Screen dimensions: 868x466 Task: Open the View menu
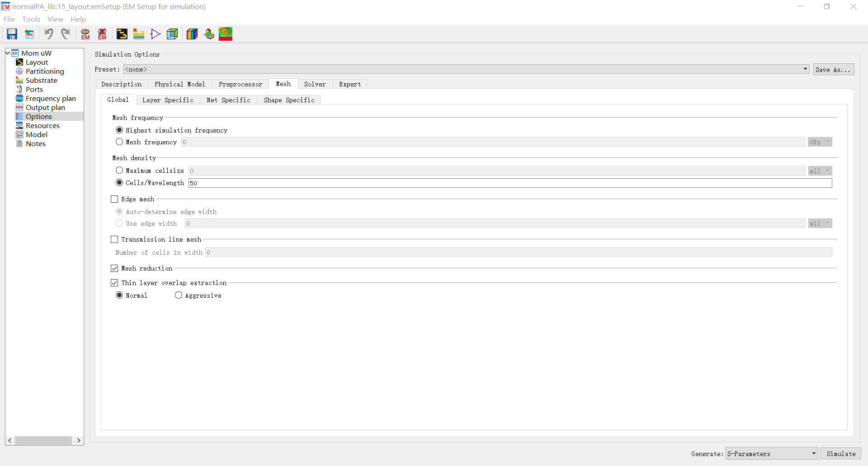[x=55, y=19]
